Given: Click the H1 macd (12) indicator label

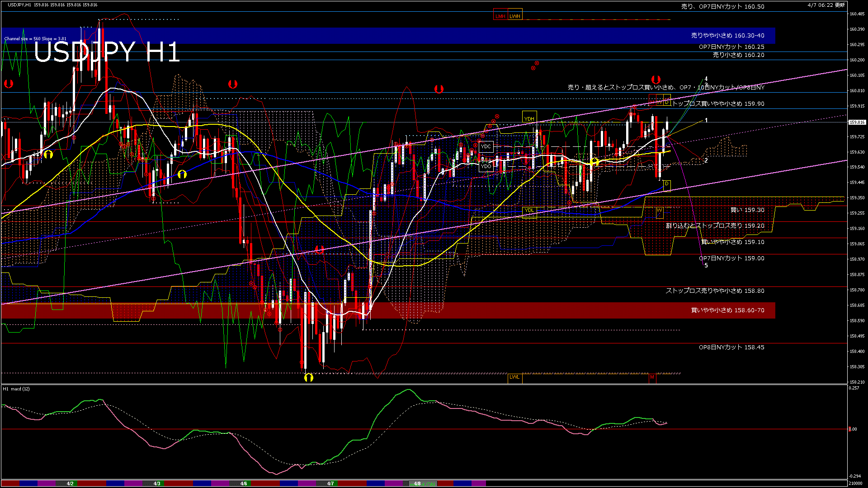Looking at the screenshot, I should point(16,389).
